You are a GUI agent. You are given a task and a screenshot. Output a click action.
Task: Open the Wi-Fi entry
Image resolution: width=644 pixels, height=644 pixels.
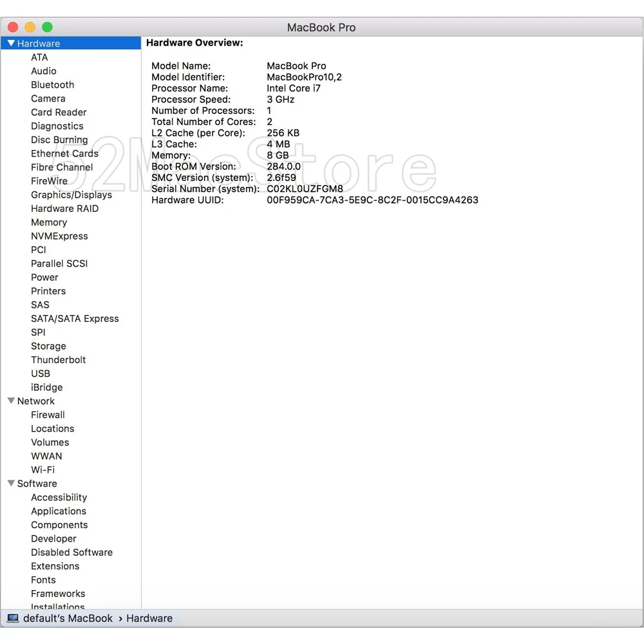tap(43, 470)
